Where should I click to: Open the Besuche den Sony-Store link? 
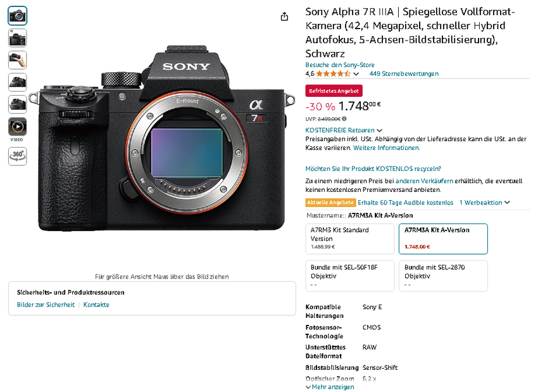click(x=340, y=65)
